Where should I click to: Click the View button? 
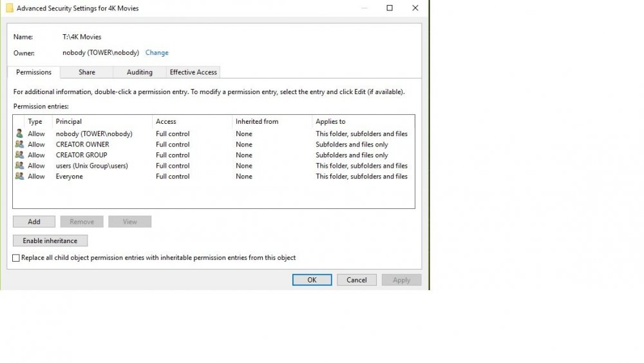click(x=130, y=222)
